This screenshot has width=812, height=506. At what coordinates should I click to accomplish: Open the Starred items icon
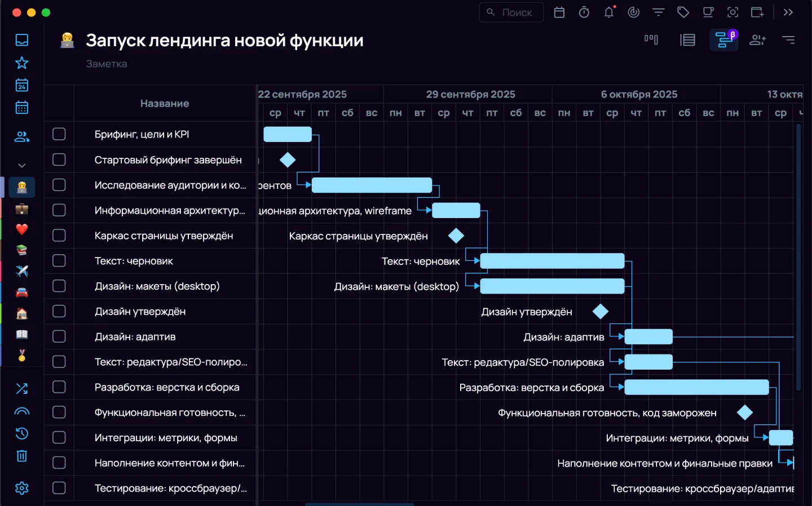22,63
